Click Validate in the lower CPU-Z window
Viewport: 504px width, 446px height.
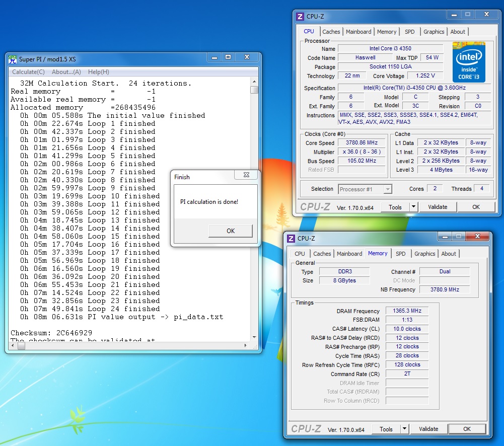[x=428, y=429]
